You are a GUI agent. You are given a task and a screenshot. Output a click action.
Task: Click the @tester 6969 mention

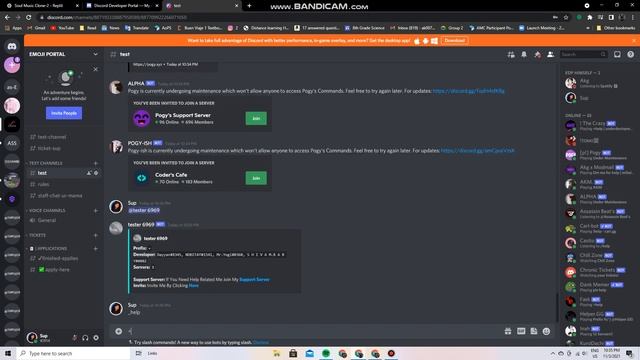[144, 210]
